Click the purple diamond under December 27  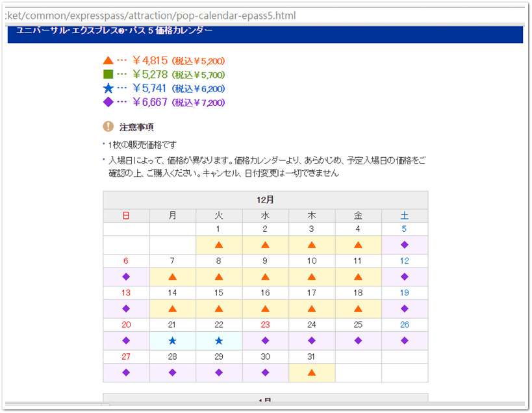(126, 372)
